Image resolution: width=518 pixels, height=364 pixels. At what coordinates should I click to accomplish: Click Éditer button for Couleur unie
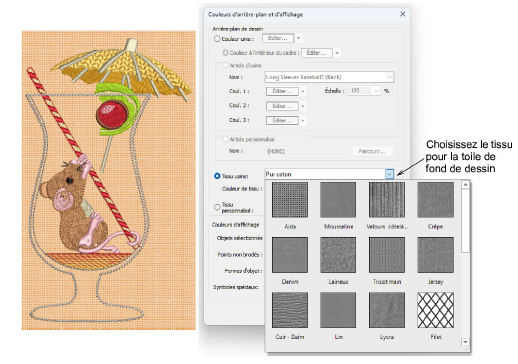(278, 38)
